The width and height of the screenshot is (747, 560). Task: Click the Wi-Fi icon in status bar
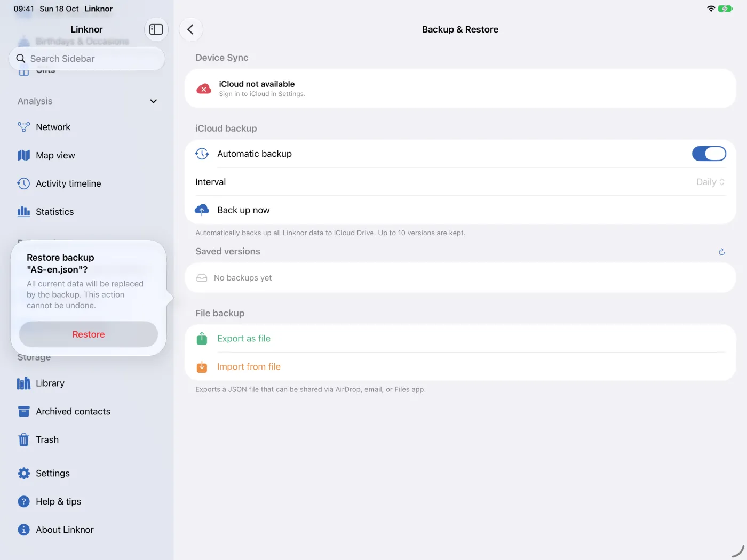(711, 9)
